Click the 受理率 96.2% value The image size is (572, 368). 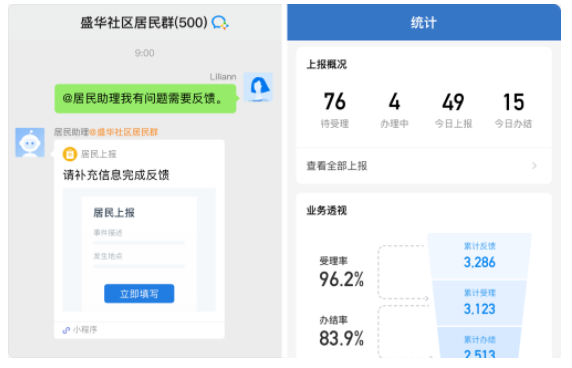341,279
